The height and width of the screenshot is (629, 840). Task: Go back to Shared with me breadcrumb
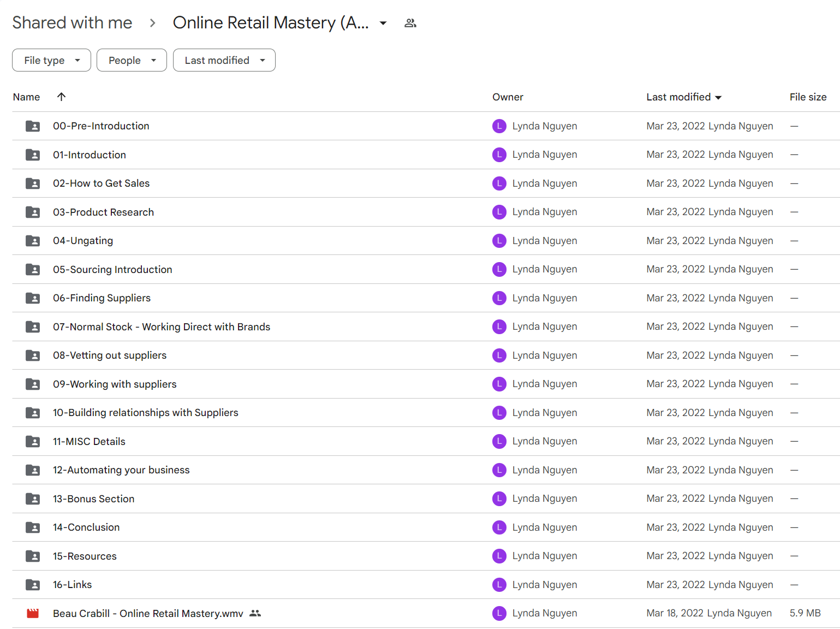click(72, 22)
